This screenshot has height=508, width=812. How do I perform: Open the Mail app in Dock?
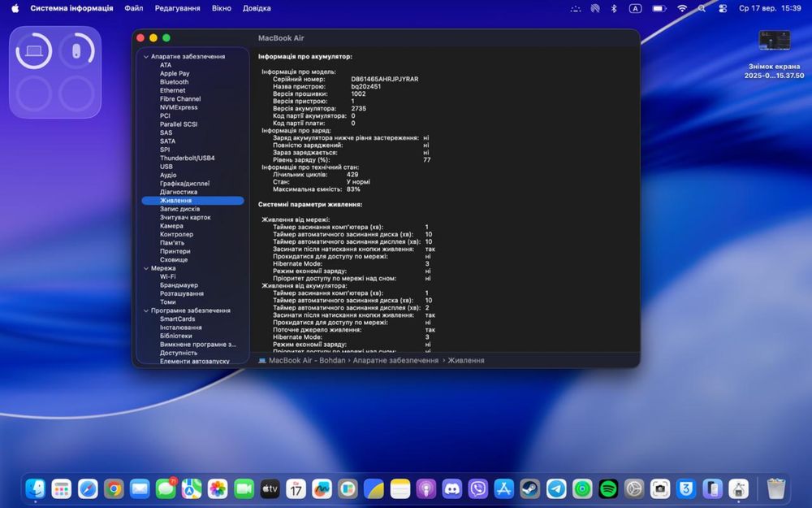pos(140,488)
